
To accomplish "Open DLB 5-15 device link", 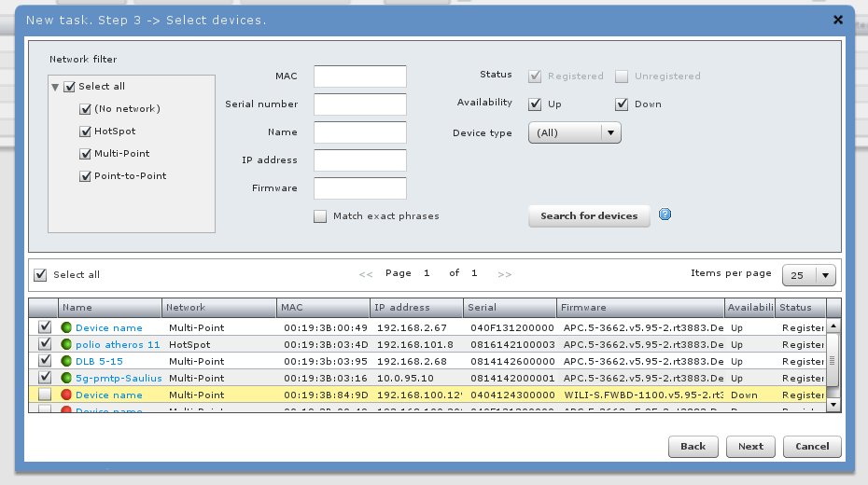I will [x=99, y=361].
